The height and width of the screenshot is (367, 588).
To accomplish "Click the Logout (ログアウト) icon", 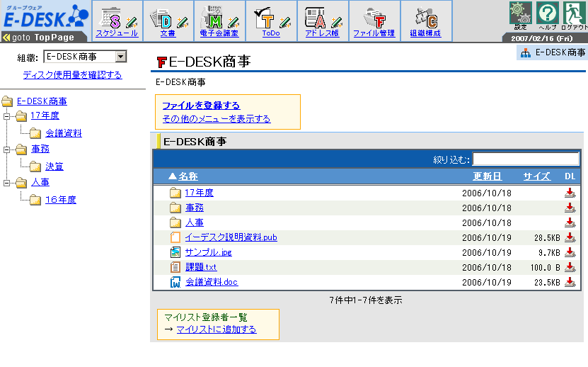I will click(575, 13).
